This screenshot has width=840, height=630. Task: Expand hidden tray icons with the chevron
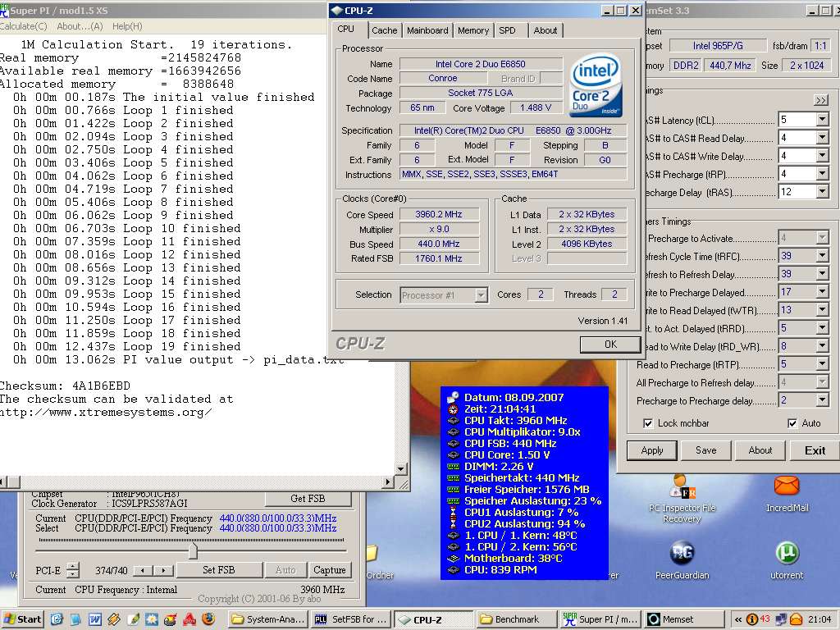[737, 619]
